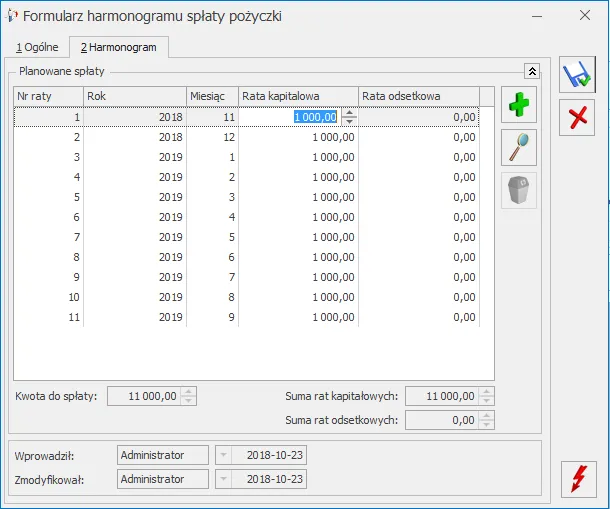
Task: Save the loan schedule with the floppy icon
Action: click(x=577, y=74)
